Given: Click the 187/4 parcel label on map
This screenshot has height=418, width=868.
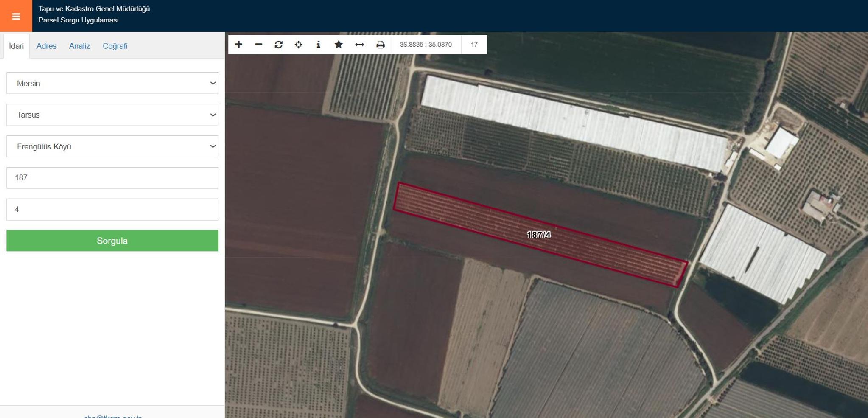Looking at the screenshot, I should (539, 235).
